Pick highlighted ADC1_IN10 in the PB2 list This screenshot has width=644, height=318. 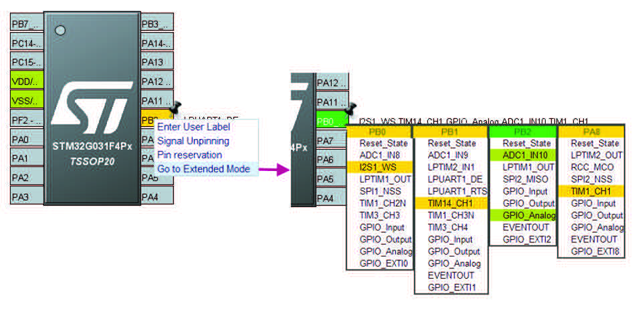[523, 155]
